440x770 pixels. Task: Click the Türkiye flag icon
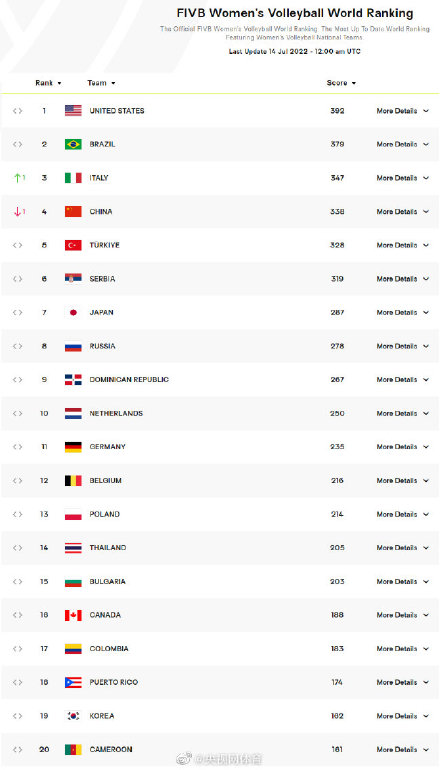[73, 245]
